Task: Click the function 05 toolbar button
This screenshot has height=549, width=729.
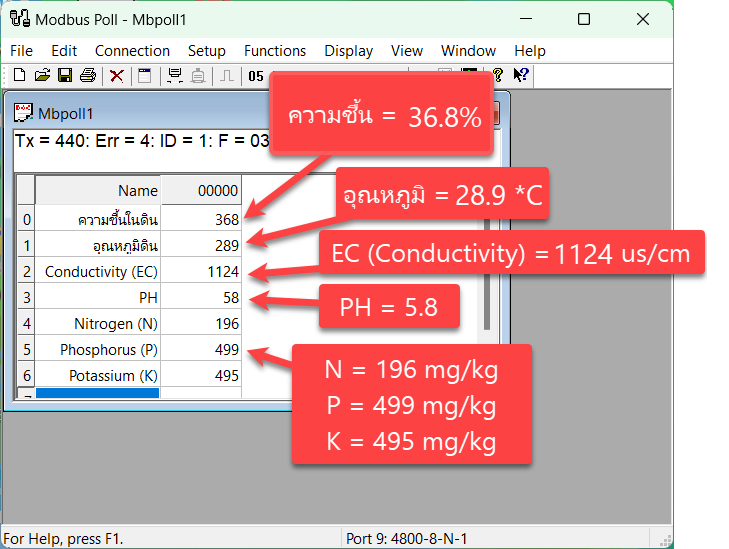Action: [256, 75]
